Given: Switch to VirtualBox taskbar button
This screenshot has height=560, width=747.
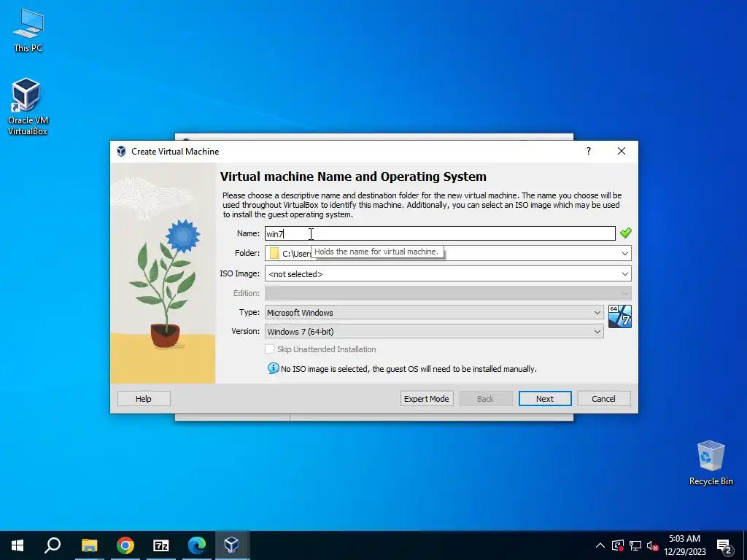Looking at the screenshot, I should tap(232, 545).
